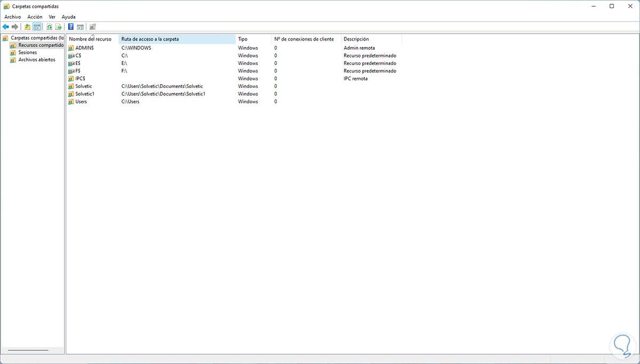The image size is (640, 364).
Task: Select the C$ resource name
Action: 78,55
